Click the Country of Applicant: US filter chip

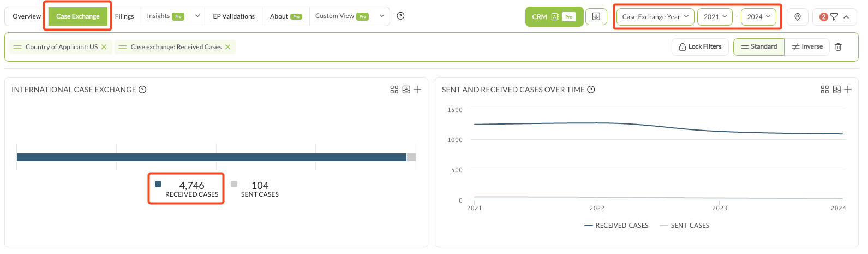coord(61,47)
